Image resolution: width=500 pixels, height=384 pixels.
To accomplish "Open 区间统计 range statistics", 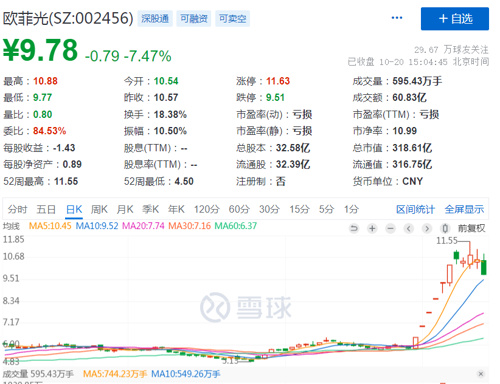I will point(415,209).
